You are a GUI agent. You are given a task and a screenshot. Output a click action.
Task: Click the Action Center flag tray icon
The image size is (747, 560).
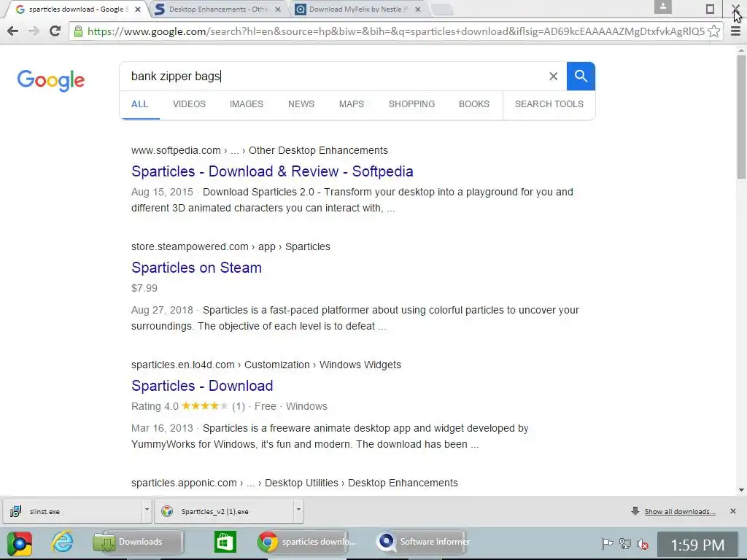coord(607,543)
